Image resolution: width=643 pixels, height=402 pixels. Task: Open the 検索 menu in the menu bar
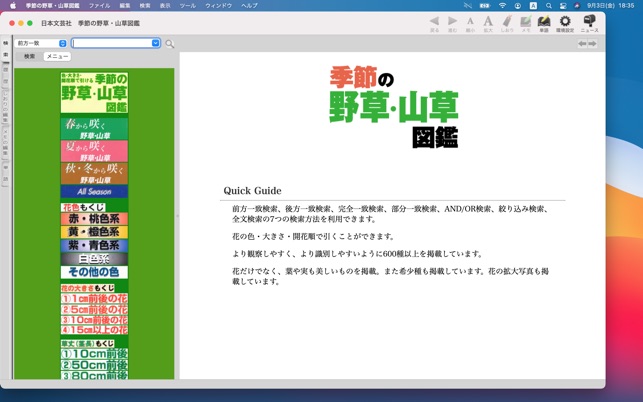pos(145,5)
